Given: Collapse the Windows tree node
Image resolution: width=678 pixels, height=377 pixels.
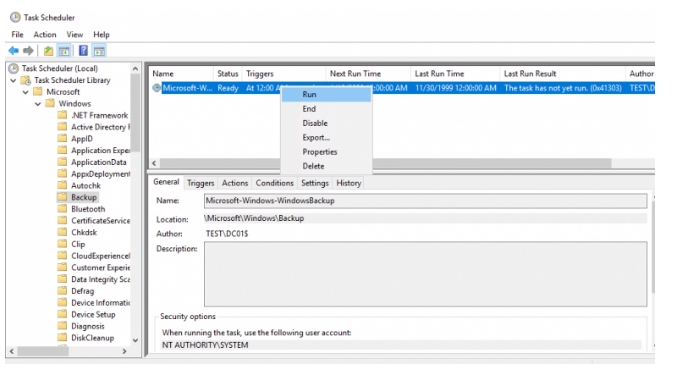Looking at the screenshot, I should [x=38, y=104].
